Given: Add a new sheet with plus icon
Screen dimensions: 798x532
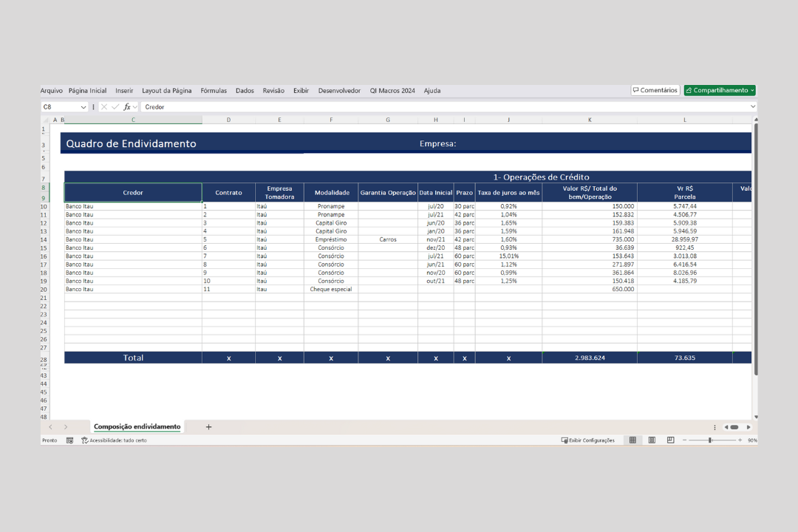Looking at the screenshot, I should (x=208, y=427).
